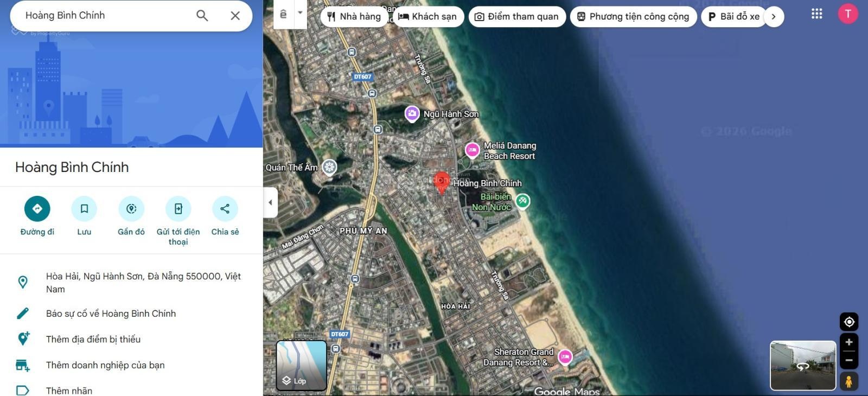Click the search magnifier icon
The height and width of the screenshot is (396, 868).
[202, 16]
